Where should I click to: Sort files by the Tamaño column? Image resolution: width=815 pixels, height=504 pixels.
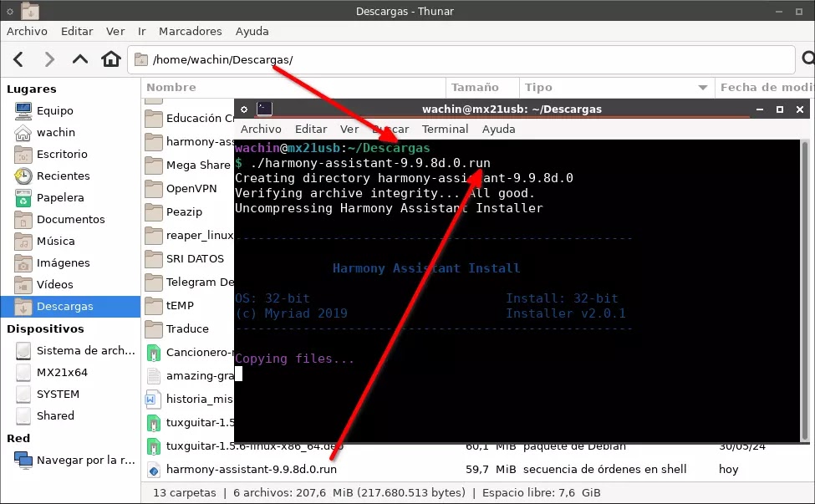(482, 87)
